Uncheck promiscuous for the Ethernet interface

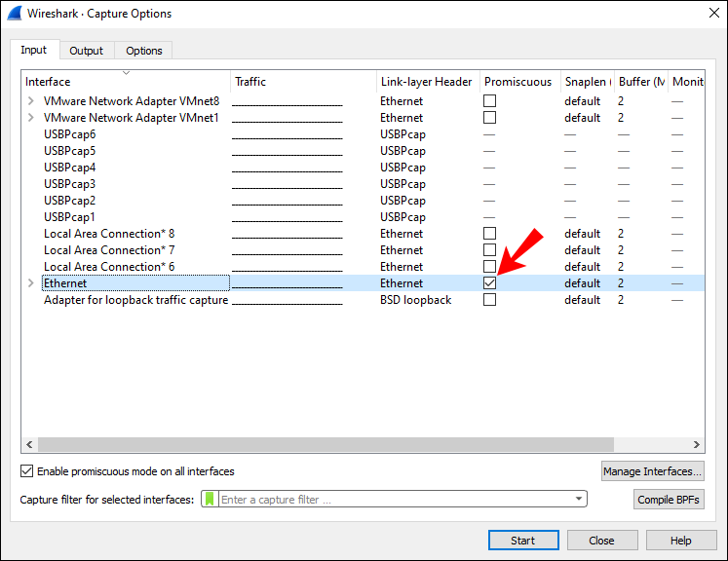tap(489, 283)
